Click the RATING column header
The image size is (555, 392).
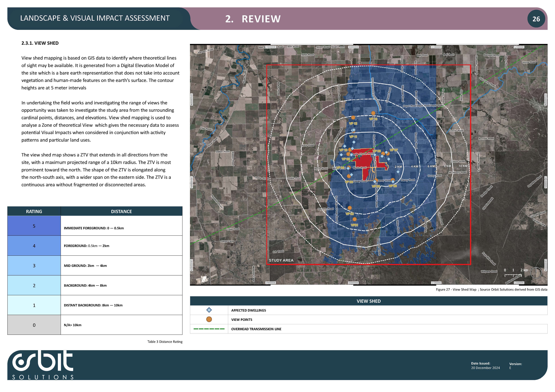[34, 211]
